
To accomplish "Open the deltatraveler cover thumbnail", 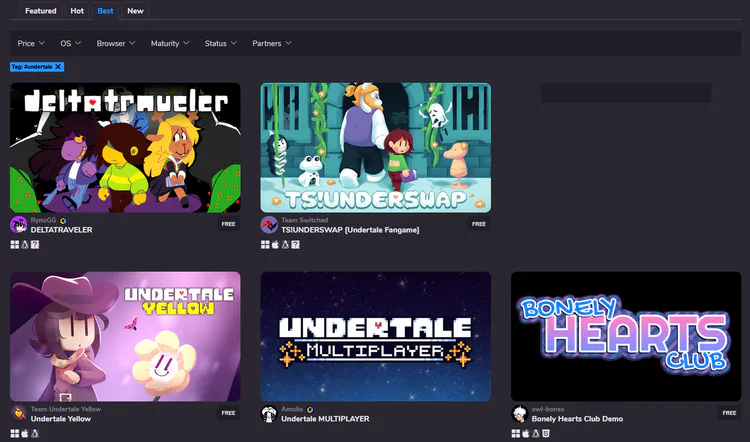I will pyautogui.click(x=125, y=147).
